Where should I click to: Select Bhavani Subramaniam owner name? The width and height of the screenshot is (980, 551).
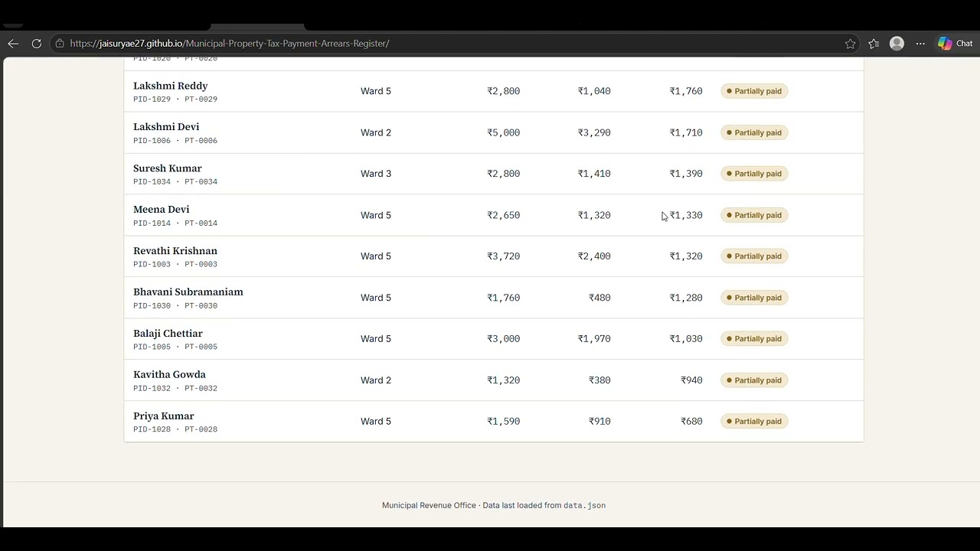tap(188, 292)
